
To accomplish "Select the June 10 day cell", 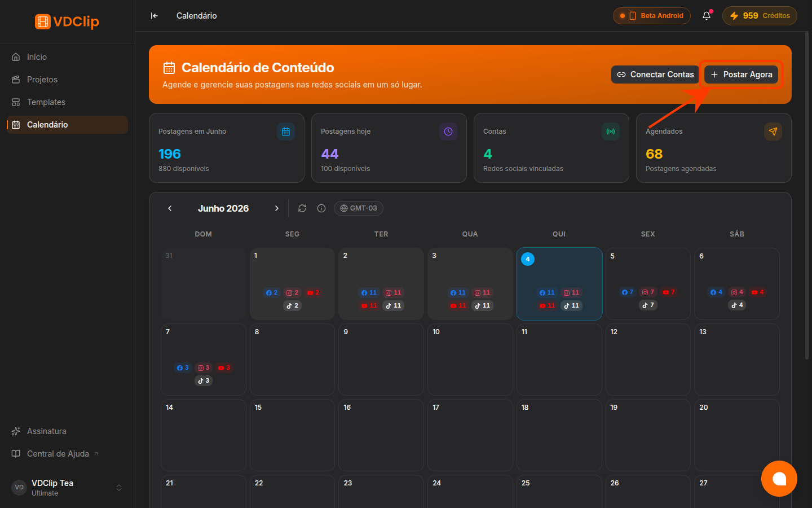I will 470,360.
